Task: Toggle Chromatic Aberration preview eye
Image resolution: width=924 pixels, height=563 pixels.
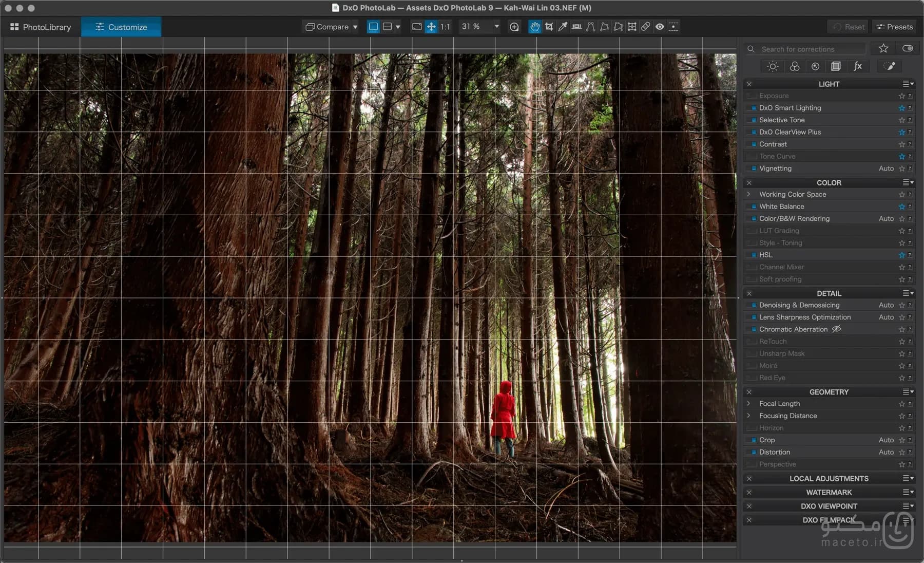Action: click(837, 329)
